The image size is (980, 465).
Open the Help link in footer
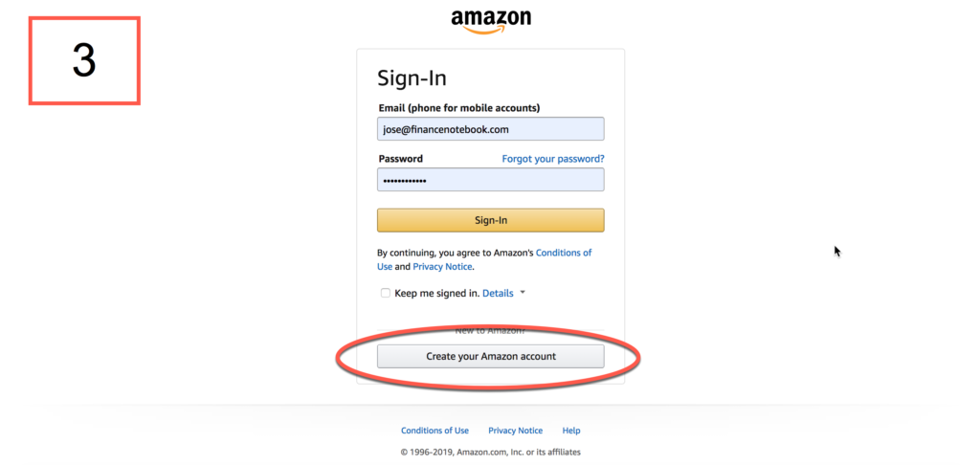[571, 431]
